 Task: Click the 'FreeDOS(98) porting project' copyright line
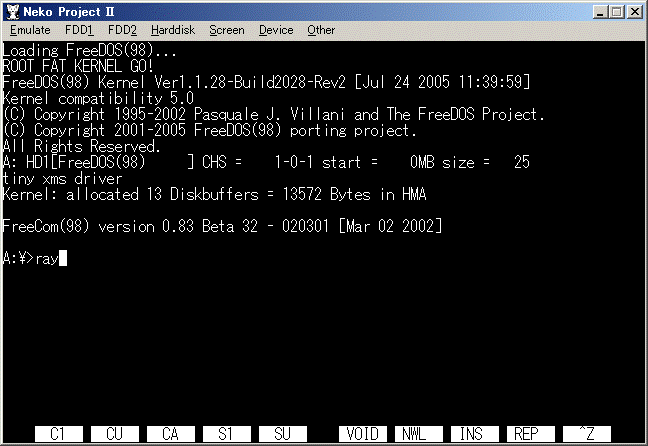pos(210,130)
